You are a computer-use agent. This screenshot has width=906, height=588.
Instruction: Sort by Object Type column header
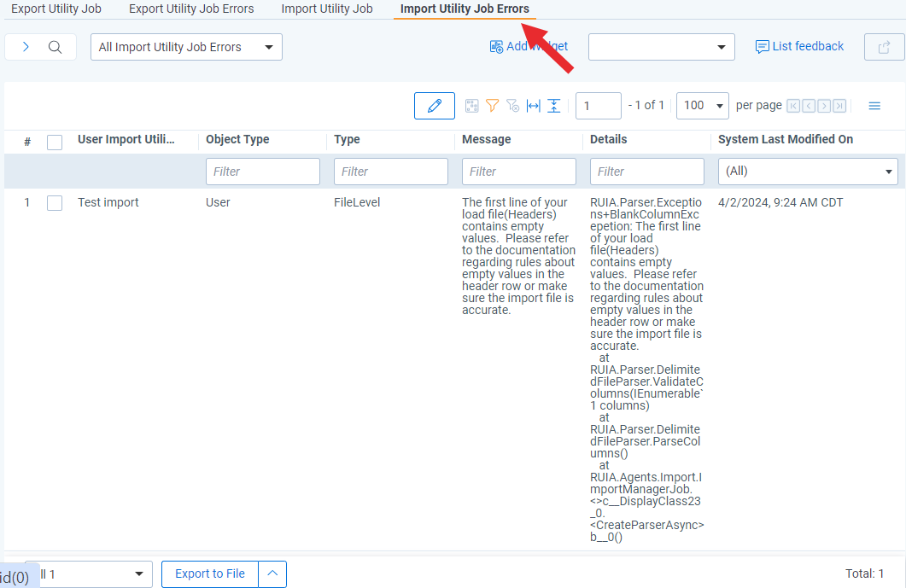pos(237,139)
